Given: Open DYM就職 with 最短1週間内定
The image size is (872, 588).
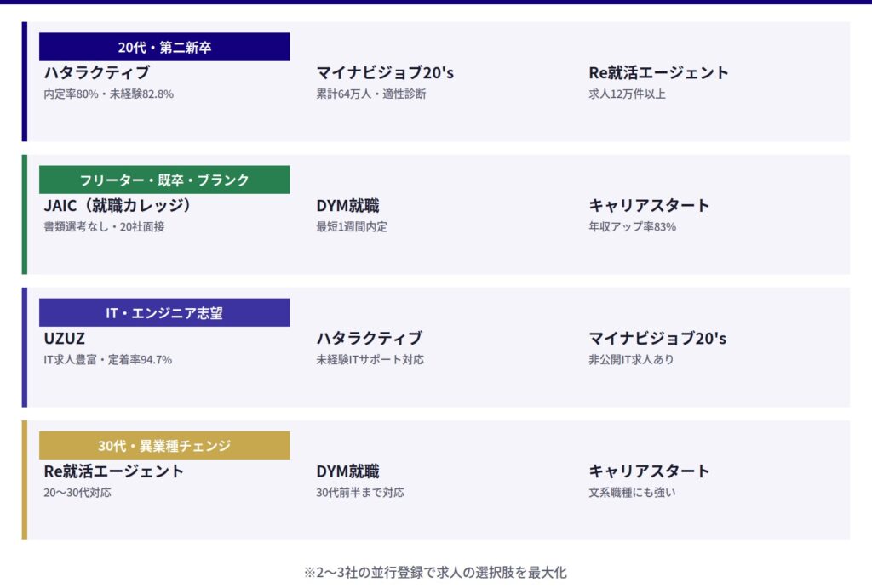Looking at the screenshot, I should pyautogui.click(x=347, y=206).
